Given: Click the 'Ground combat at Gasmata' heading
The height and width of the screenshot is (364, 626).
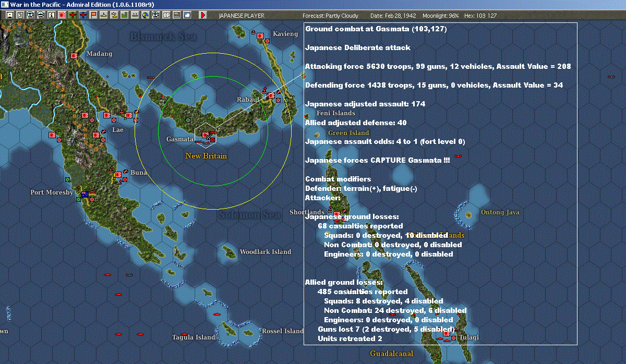Looking at the screenshot, I should click(376, 29).
